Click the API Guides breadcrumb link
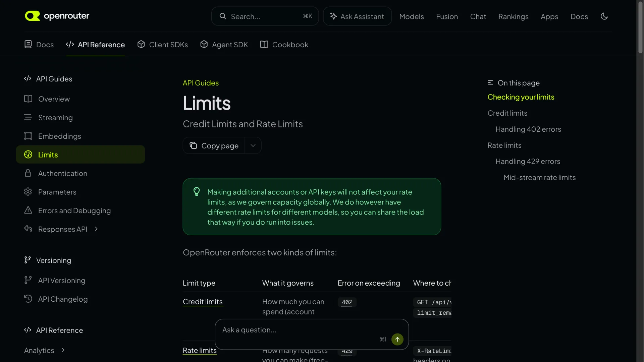644x362 pixels. click(201, 83)
